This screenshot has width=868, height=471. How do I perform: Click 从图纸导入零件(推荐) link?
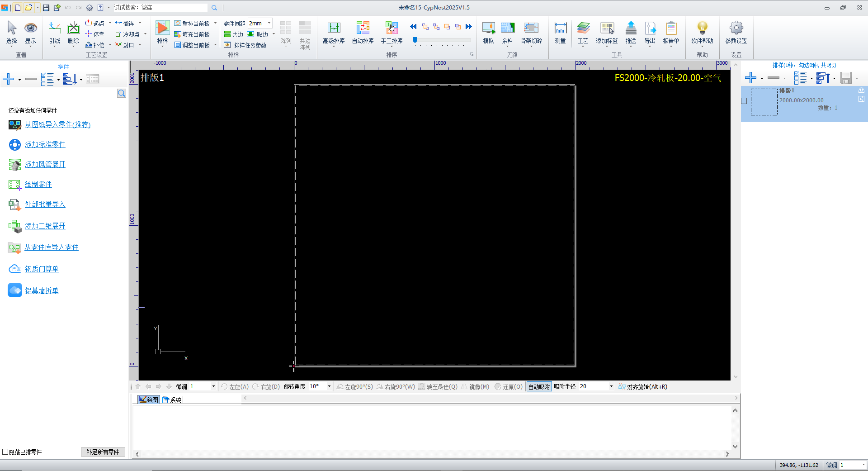click(57, 124)
